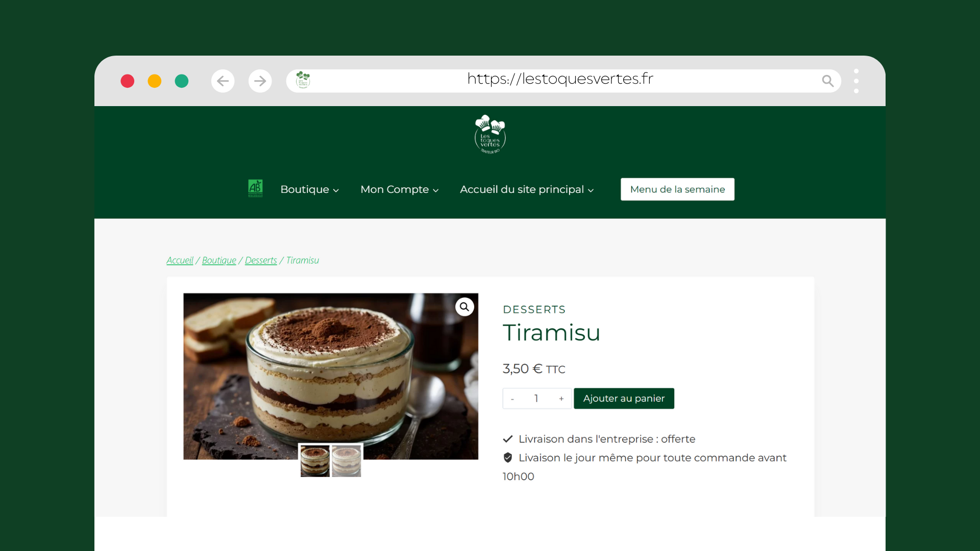Click the site favicon in address bar
Screen dimensions: 980x551
303,80
